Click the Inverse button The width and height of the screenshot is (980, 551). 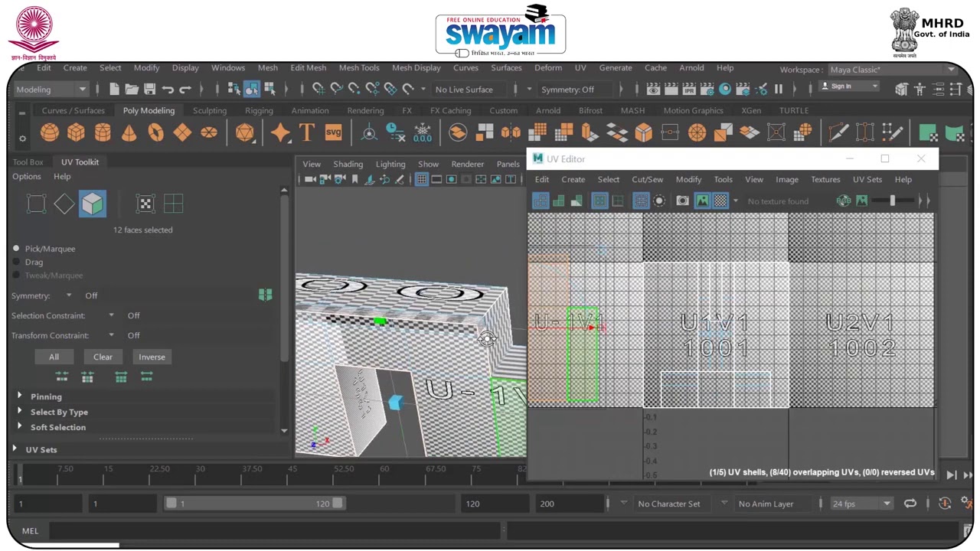tap(152, 357)
